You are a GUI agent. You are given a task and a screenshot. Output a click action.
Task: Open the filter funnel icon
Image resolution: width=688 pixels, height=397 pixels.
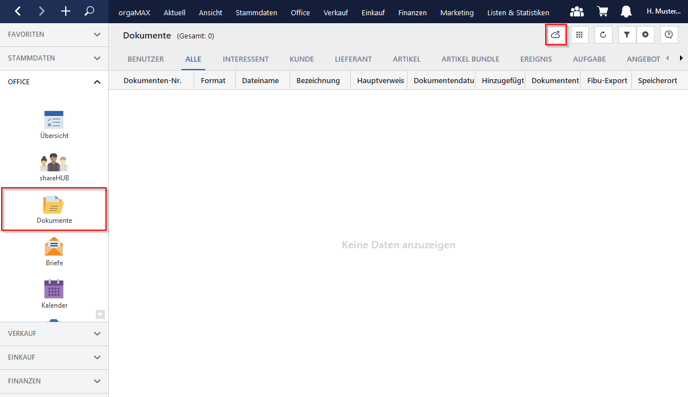point(627,35)
